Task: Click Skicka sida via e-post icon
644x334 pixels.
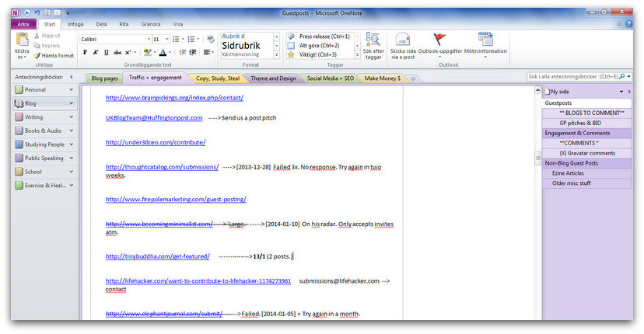Action: click(x=402, y=40)
